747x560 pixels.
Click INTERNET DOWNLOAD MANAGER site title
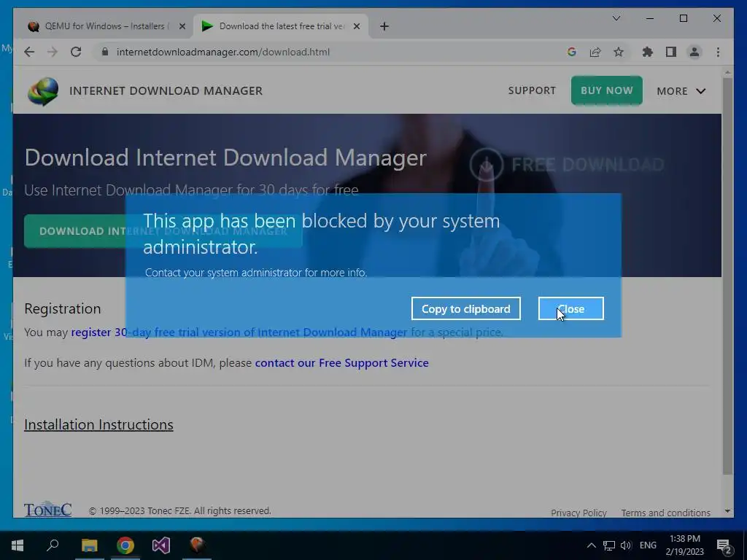pyautogui.click(x=166, y=90)
